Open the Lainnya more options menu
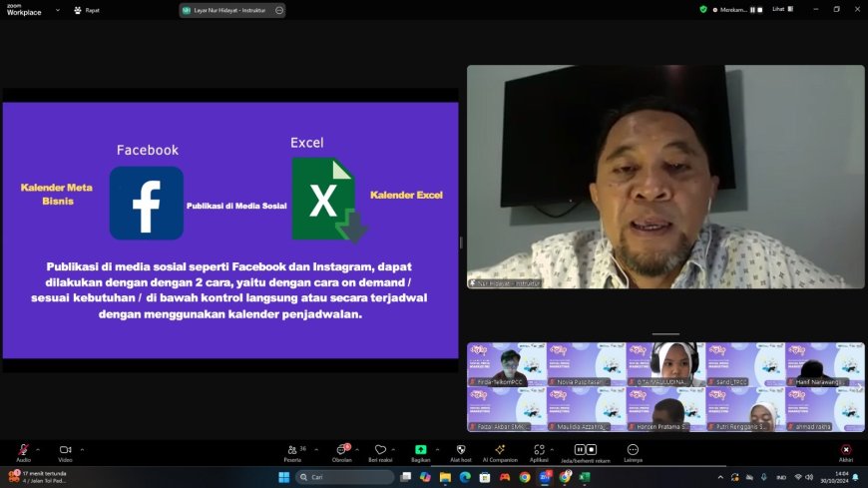Screen dimensions: 868x488 click(x=633, y=452)
